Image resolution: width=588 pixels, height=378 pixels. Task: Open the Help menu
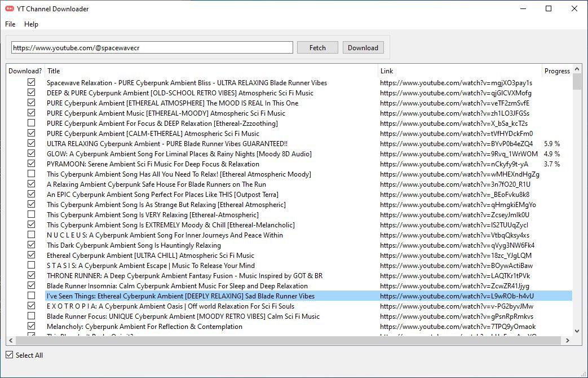click(31, 24)
